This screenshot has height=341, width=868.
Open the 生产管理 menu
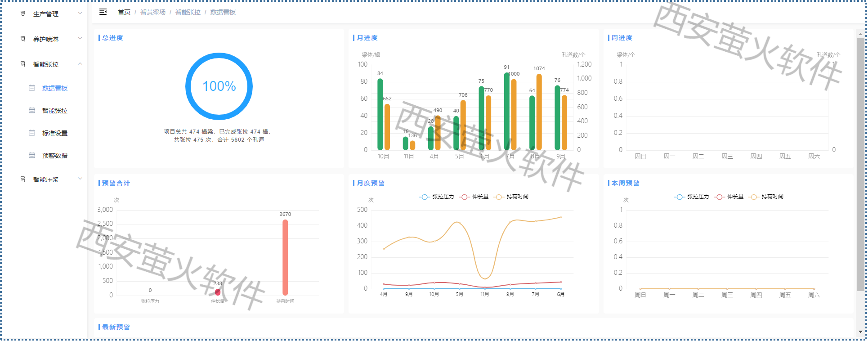coord(46,14)
